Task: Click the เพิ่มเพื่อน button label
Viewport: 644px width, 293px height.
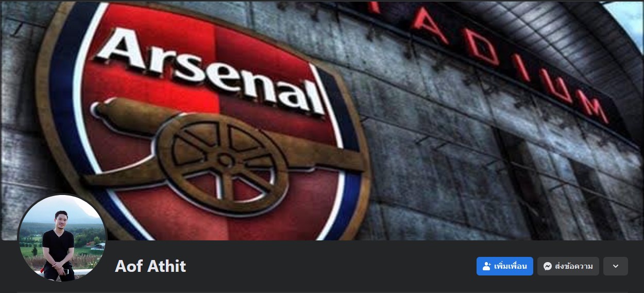Action: [511, 266]
